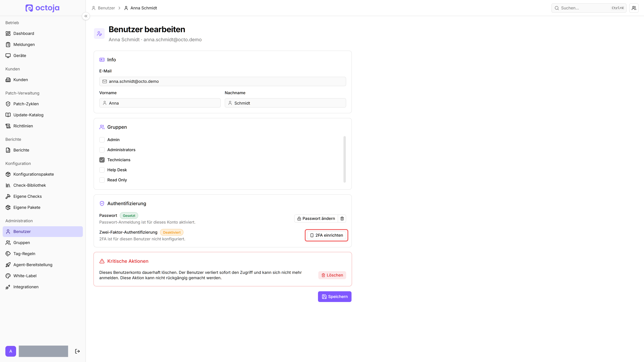
Task: Click the 2FA einrichten button
Action: (x=327, y=235)
